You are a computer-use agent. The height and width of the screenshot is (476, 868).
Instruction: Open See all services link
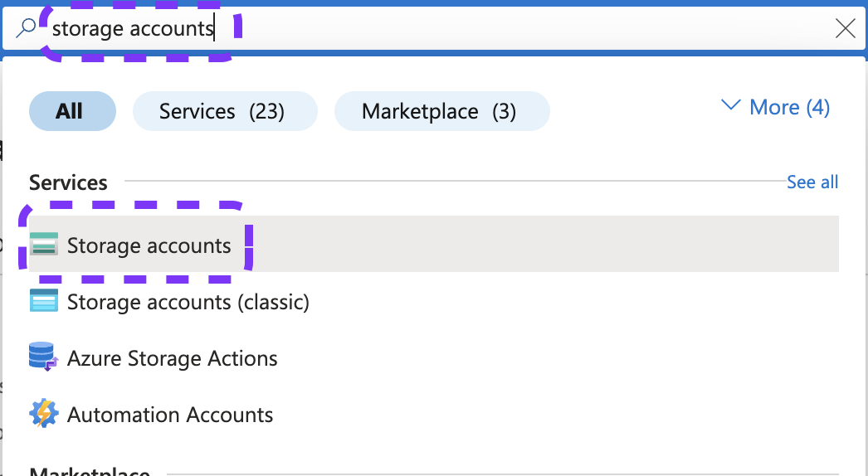click(x=812, y=182)
